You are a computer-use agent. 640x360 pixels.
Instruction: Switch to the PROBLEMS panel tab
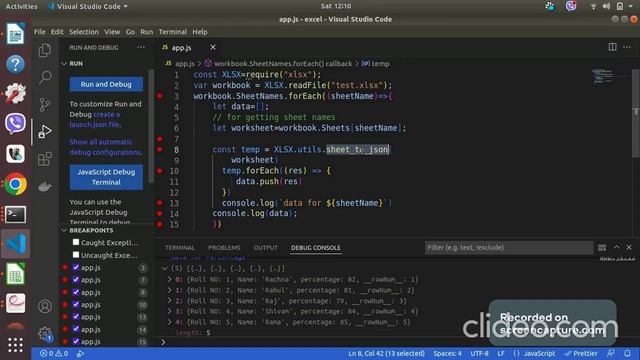(224, 248)
